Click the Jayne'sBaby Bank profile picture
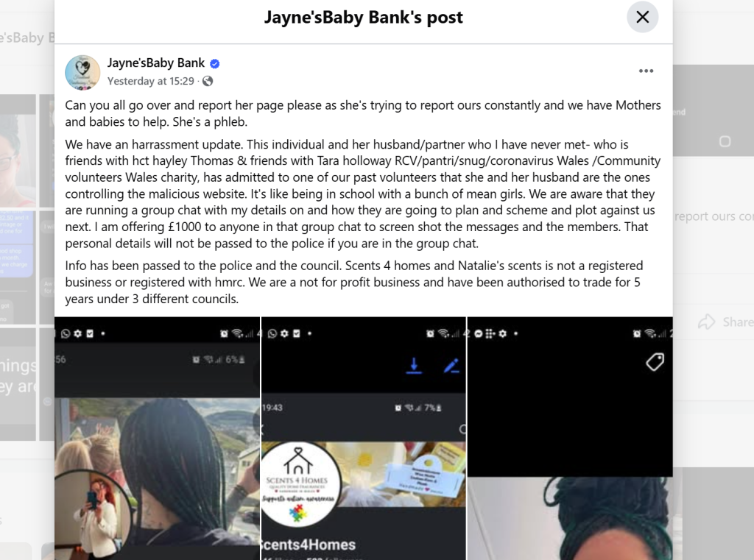The image size is (754, 560). (82, 73)
